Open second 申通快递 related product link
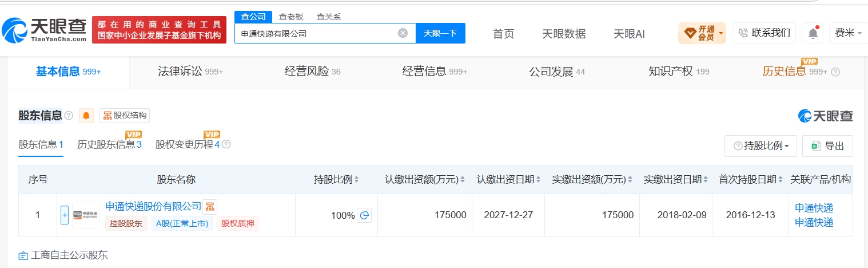The width and height of the screenshot is (868, 268). pyautogui.click(x=814, y=222)
